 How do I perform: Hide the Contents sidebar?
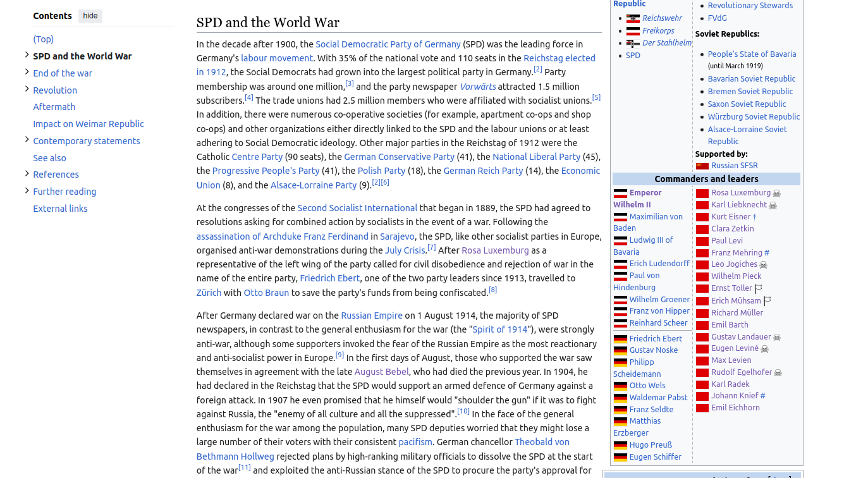pos(90,16)
